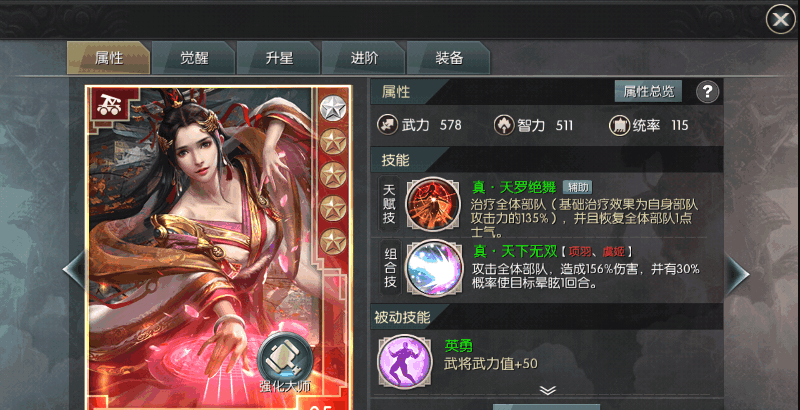Image resolution: width=800 pixels, height=410 pixels.
Task: Go to previous hero with left arrow
Action: click(x=74, y=270)
